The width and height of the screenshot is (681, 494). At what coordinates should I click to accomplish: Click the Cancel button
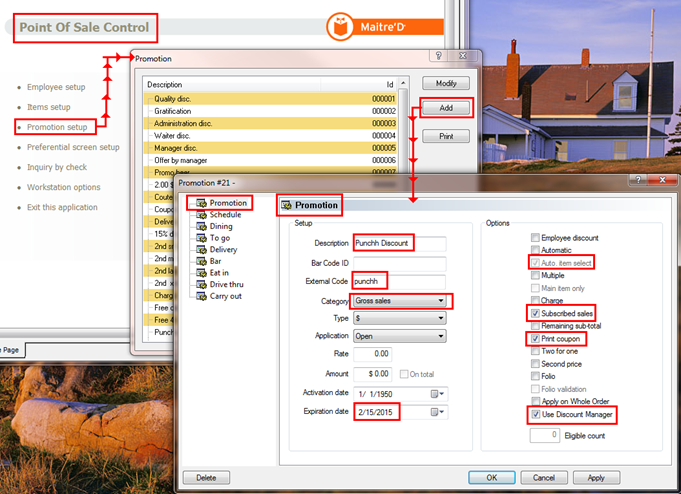(x=544, y=477)
